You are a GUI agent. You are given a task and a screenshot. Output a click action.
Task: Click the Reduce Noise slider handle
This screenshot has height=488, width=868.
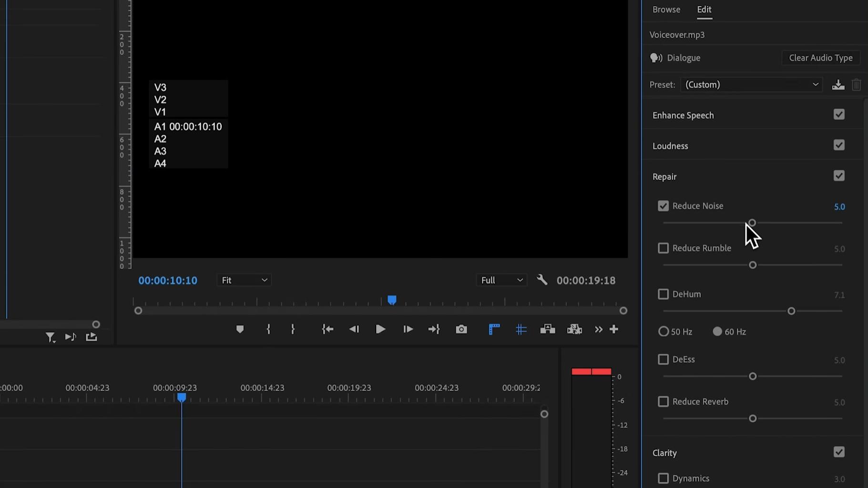point(752,223)
